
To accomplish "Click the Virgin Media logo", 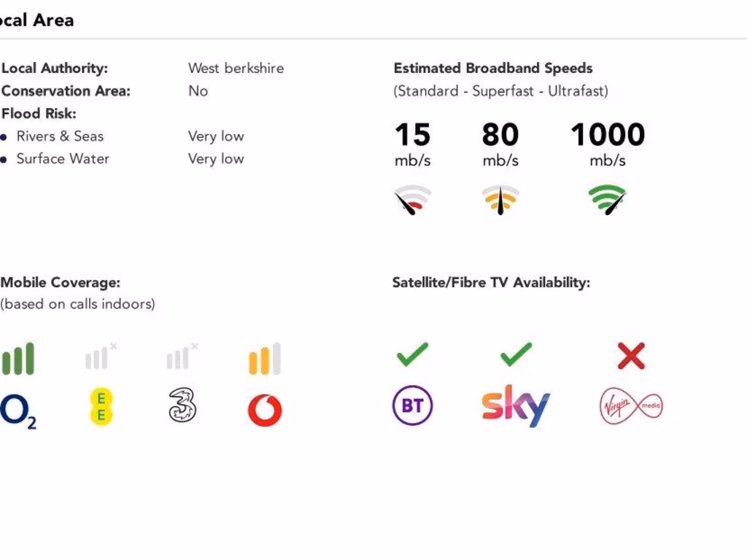I will pyautogui.click(x=631, y=405).
